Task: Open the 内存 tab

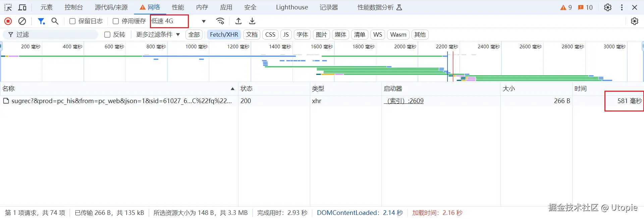Action: click(x=202, y=7)
